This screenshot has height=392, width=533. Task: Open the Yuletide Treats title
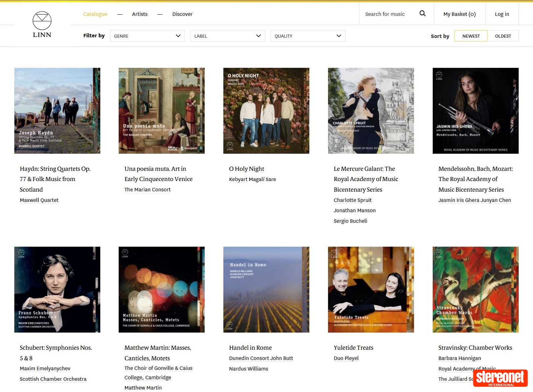tap(353, 347)
